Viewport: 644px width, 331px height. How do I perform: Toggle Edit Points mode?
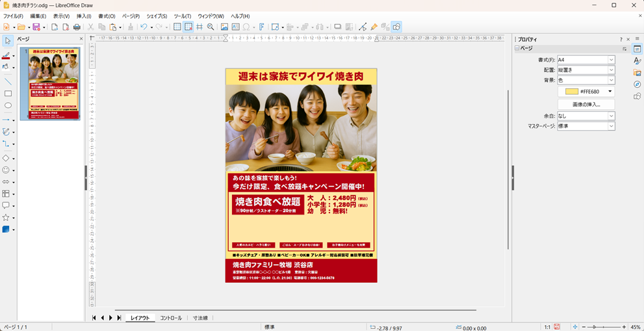click(362, 27)
